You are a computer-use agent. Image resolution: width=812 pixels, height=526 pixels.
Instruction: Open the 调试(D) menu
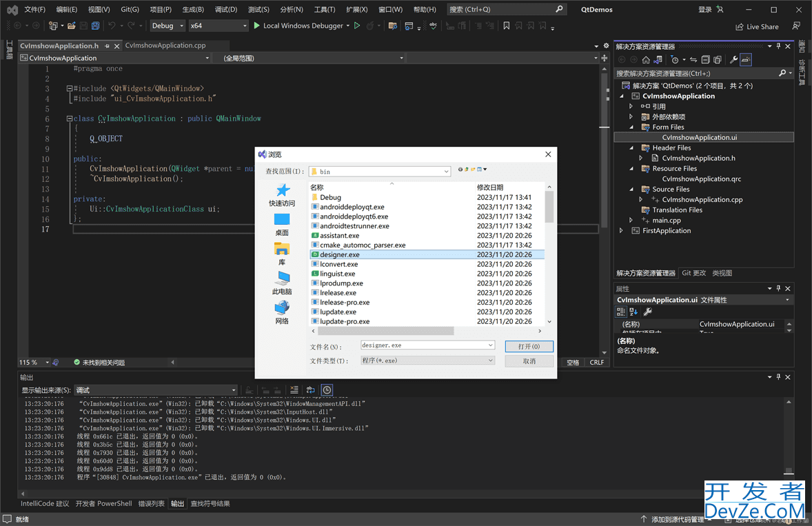226,10
